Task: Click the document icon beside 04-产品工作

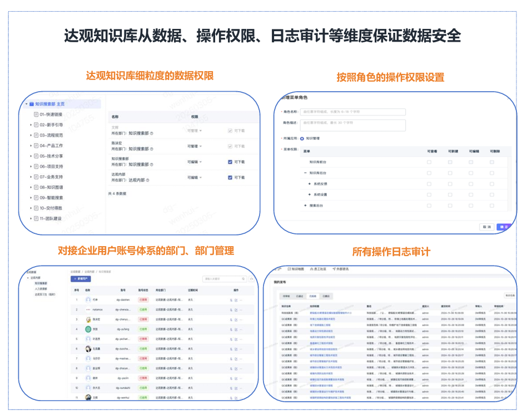Action: point(36,146)
